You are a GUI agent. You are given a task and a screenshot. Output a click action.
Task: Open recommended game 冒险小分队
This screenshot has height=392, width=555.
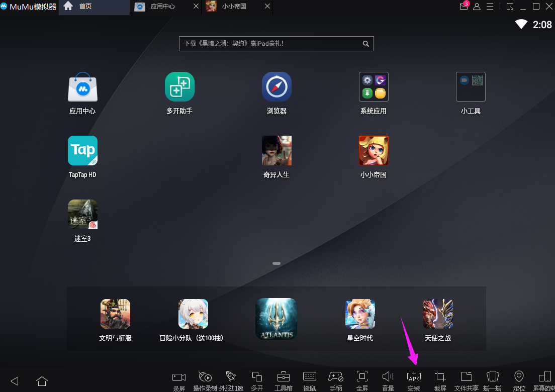(x=193, y=314)
